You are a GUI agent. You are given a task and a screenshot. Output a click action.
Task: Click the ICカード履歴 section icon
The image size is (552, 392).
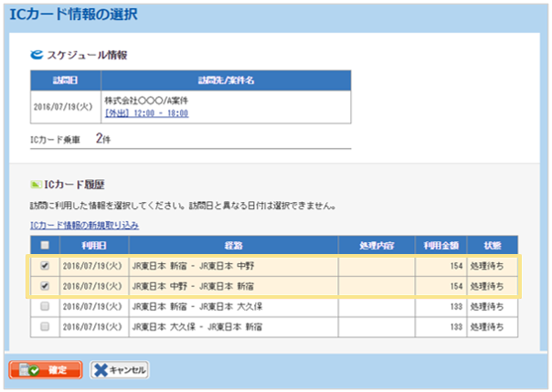37,185
